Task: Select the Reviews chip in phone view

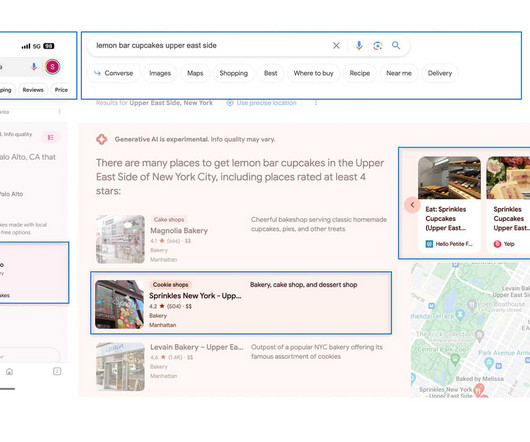Action: coord(33,90)
